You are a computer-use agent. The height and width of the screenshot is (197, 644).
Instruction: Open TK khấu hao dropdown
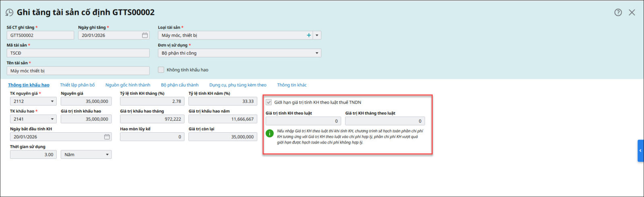tap(52, 119)
